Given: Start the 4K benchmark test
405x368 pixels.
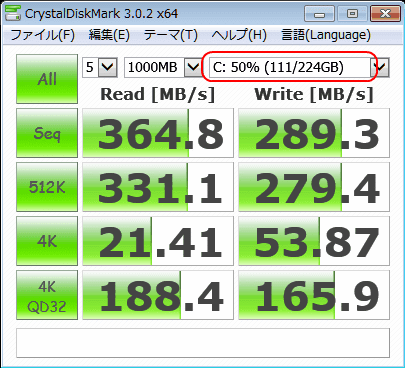Looking at the screenshot, I should (47, 241).
